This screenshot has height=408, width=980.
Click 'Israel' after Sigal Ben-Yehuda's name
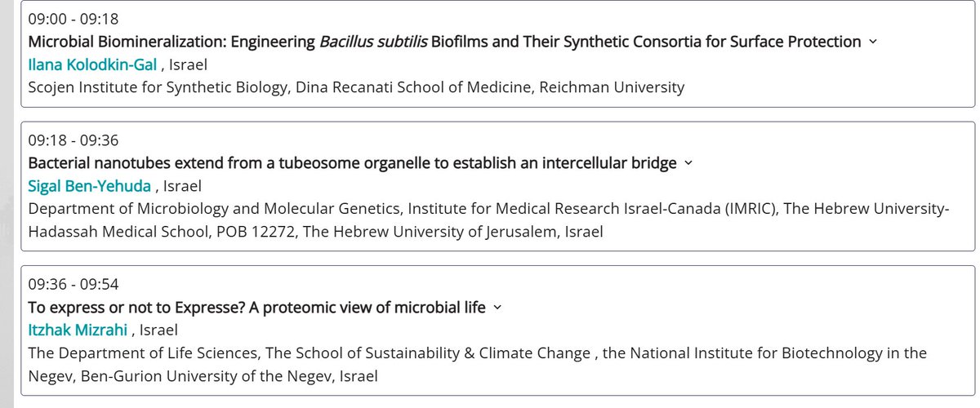(183, 186)
